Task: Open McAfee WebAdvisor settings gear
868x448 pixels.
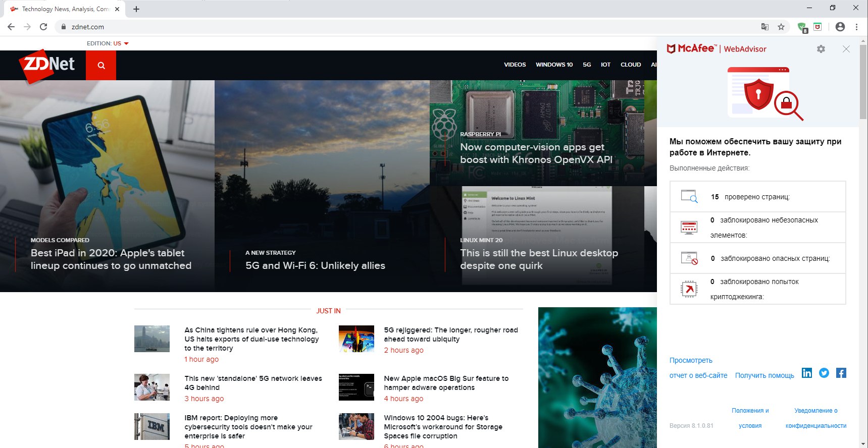Action: pyautogui.click(x=821, y=49)
